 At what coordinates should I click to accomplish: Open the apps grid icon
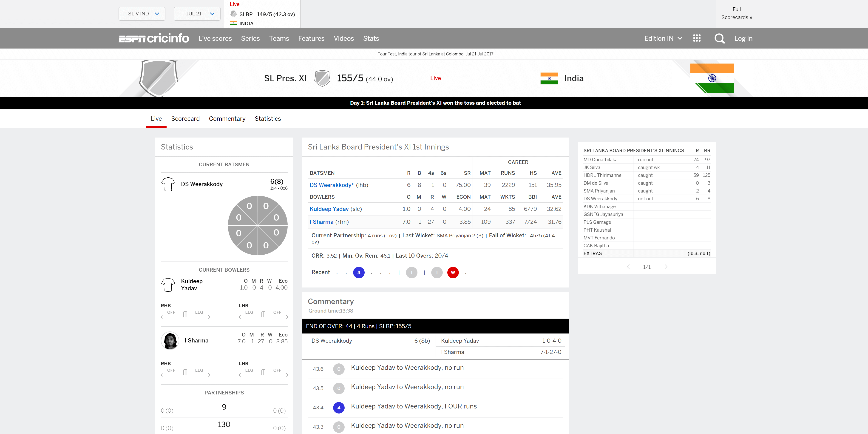click(697, 38)
